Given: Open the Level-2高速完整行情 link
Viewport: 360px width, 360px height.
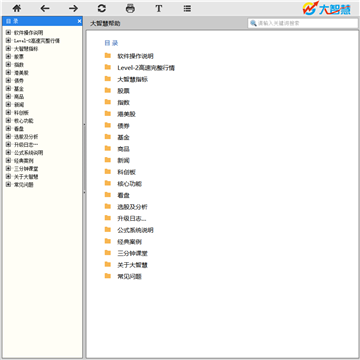Looking at the screenshot, I should tap(146, 68).
